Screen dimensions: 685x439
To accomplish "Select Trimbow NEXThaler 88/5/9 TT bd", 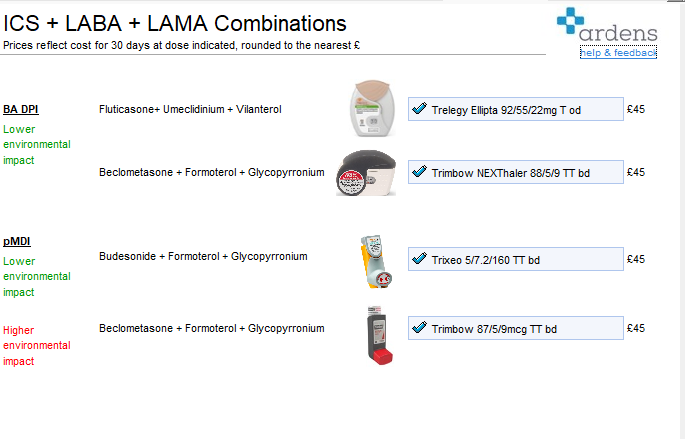I will 510,173.
